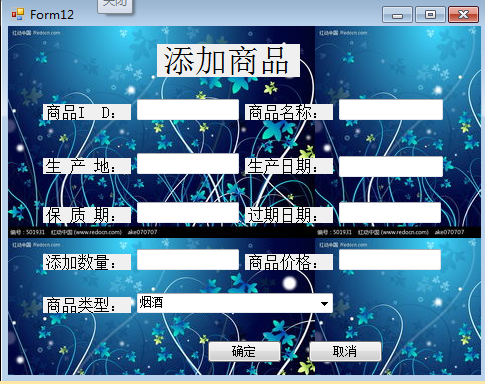Activate the 过期日期 text box

click(x=390, y=213)
